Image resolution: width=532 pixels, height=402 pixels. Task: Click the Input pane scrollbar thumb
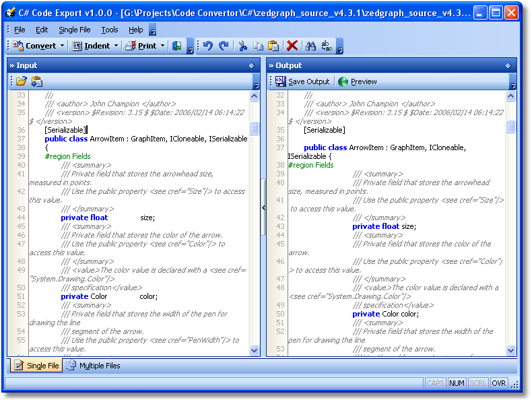pyautogui.click(x=254, y=127)
